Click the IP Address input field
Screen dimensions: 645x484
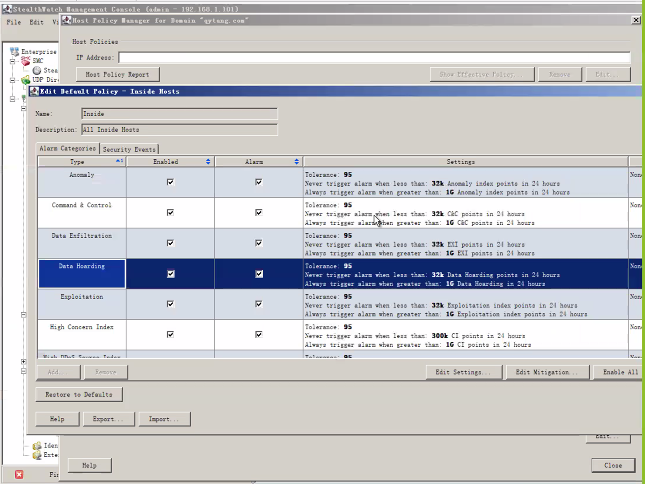pos(374,58)
